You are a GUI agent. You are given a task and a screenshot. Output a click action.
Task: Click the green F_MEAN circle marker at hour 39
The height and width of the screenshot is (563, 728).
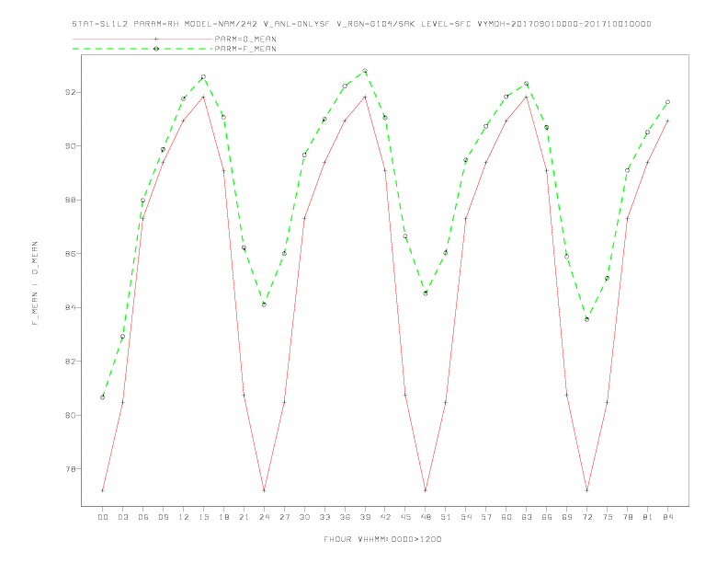(x=365, y=71)
